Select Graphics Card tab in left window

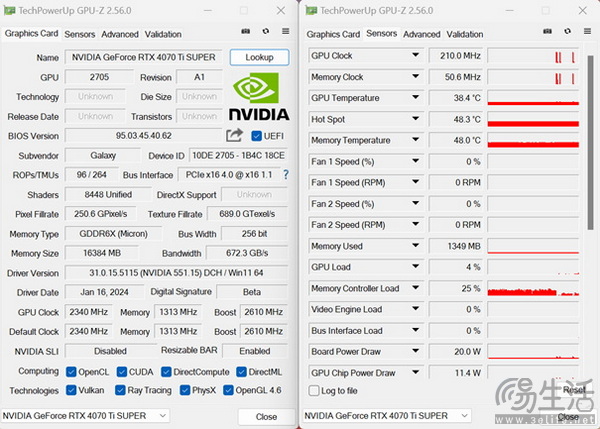(31, 34)
